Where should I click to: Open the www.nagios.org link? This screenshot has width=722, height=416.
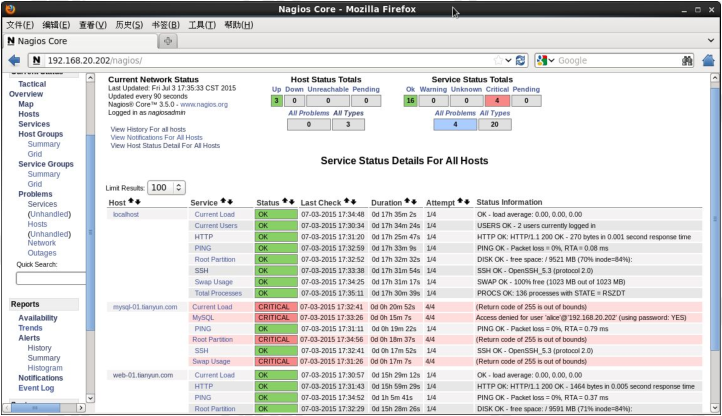[204, 105]
